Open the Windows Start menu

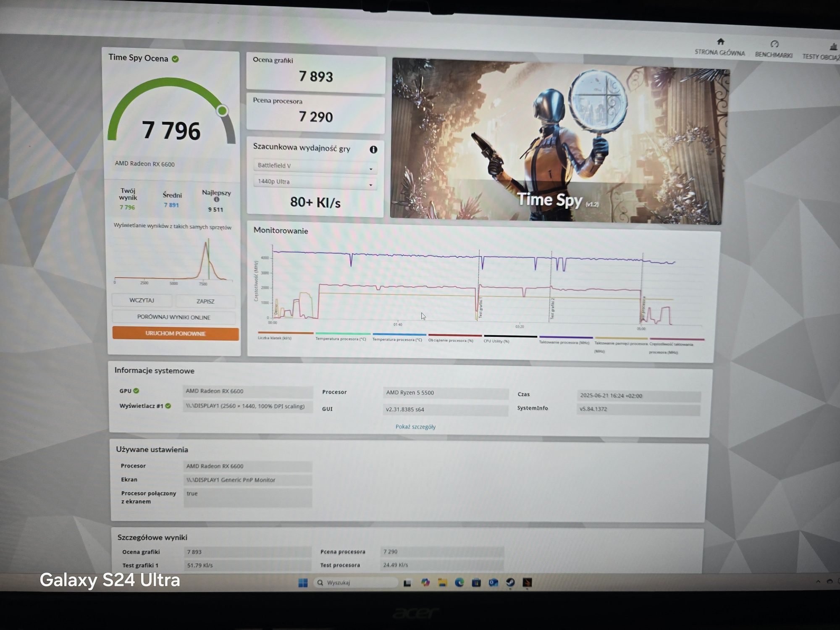[302, 583]
